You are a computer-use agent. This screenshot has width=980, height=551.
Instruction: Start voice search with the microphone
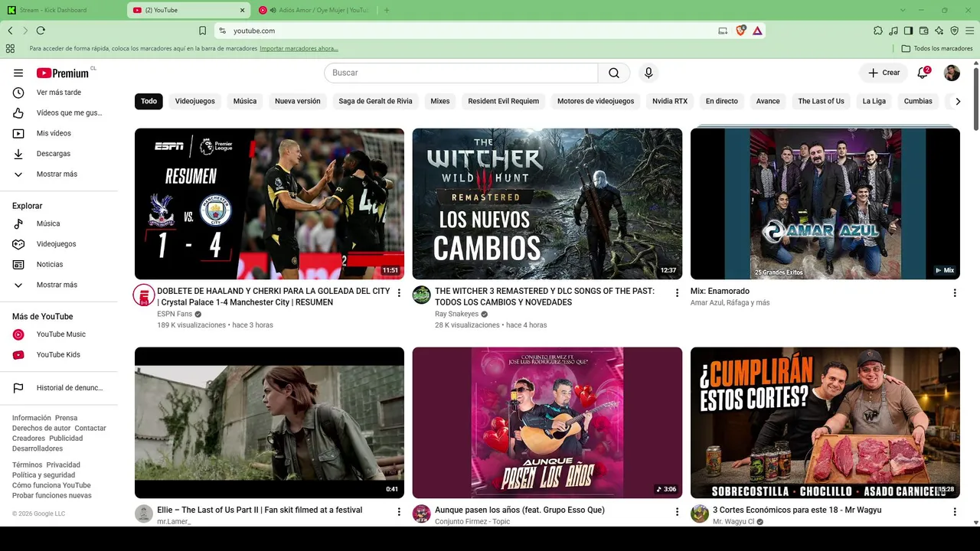[648, 73]
